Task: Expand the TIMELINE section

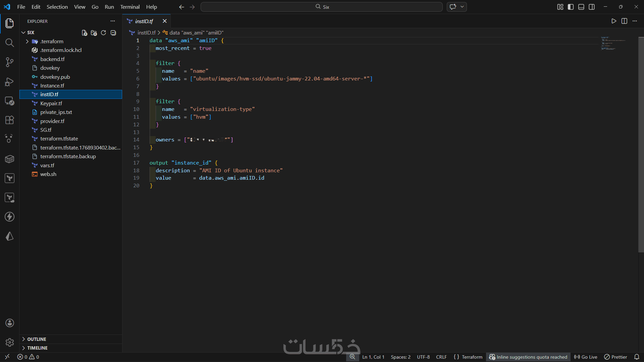Action: [x=37, y=348]
